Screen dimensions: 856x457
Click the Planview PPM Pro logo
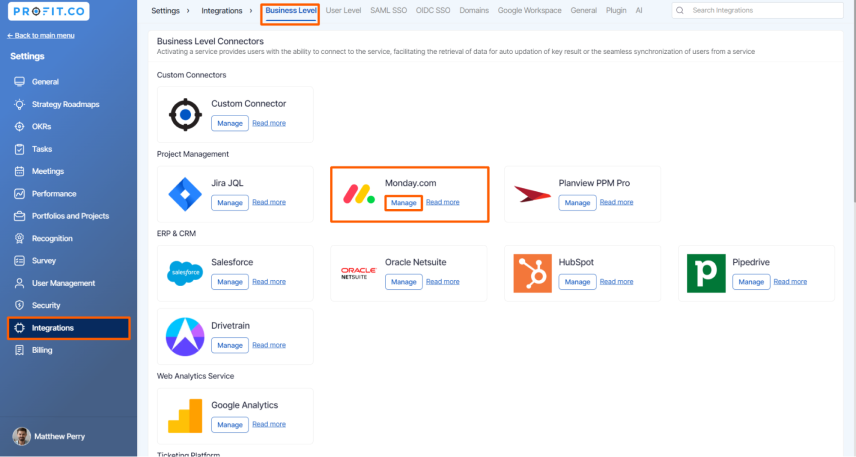532,194
